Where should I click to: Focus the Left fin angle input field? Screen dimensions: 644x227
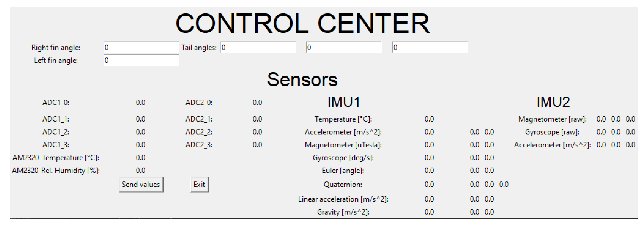click(x=141, y=61)
